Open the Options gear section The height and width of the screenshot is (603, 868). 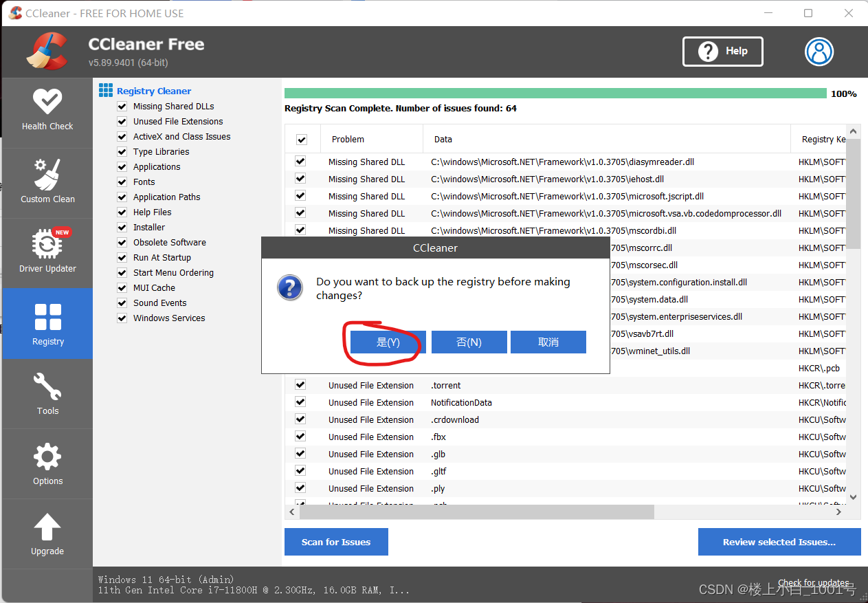[47, 463]
